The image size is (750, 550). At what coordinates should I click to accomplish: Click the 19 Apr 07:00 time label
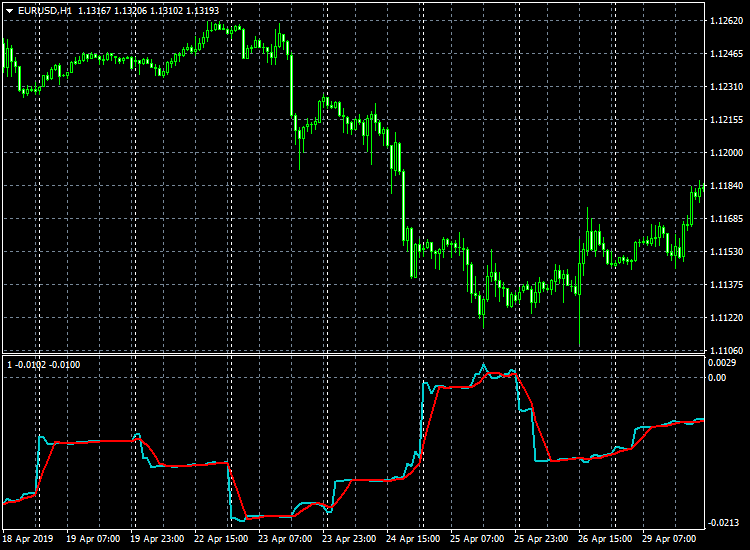[93, 539]
